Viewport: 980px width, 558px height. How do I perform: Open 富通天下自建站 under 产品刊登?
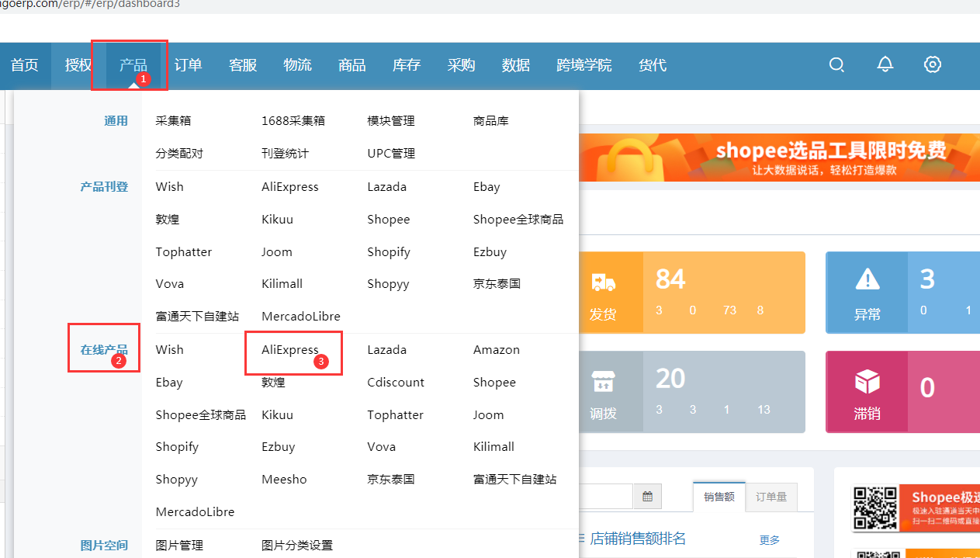[197, 317]
